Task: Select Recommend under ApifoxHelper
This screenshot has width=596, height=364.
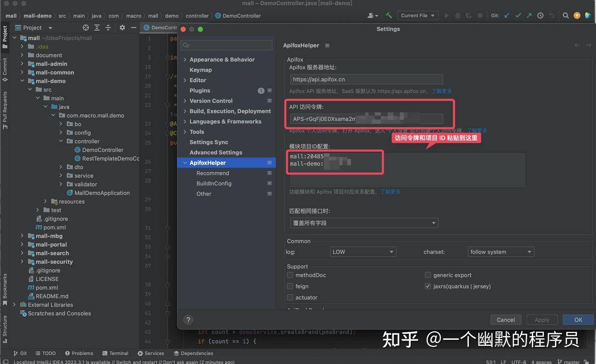Action: (213, 173)
